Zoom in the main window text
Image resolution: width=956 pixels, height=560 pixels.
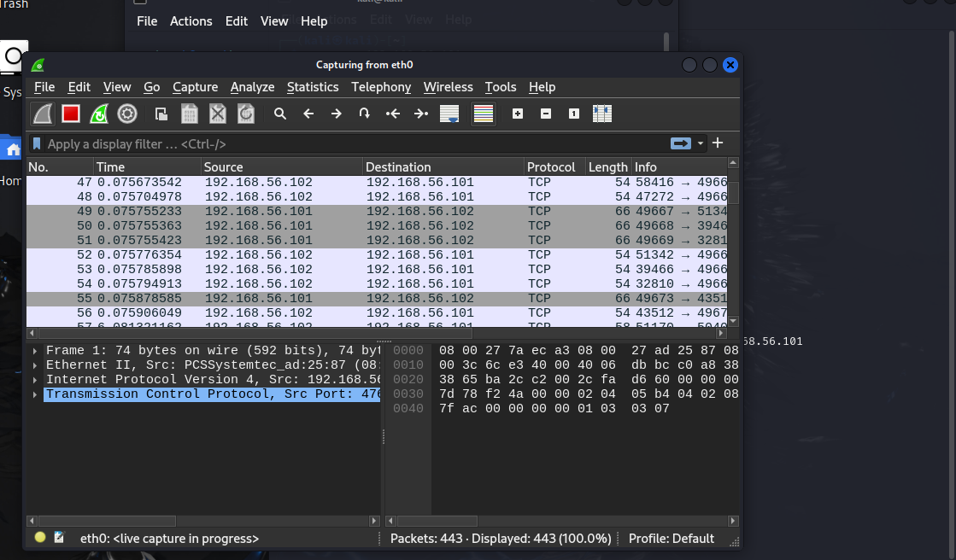point(518,114)
